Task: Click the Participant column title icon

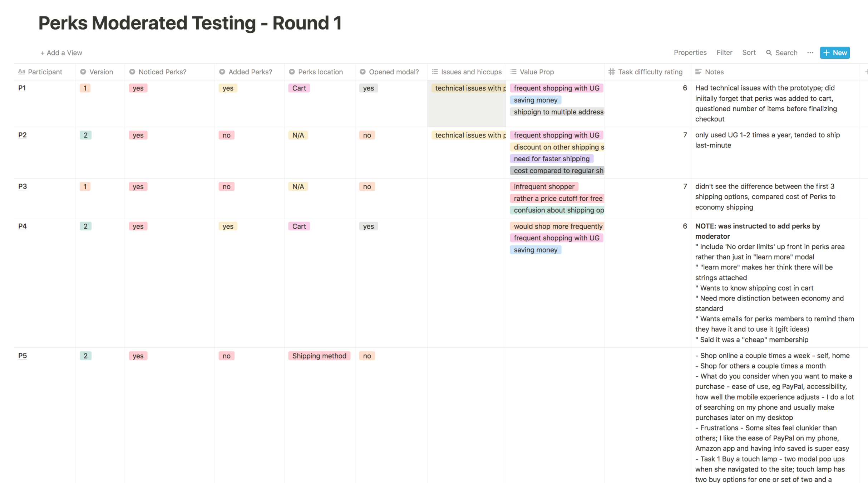Action: [22, 72]
